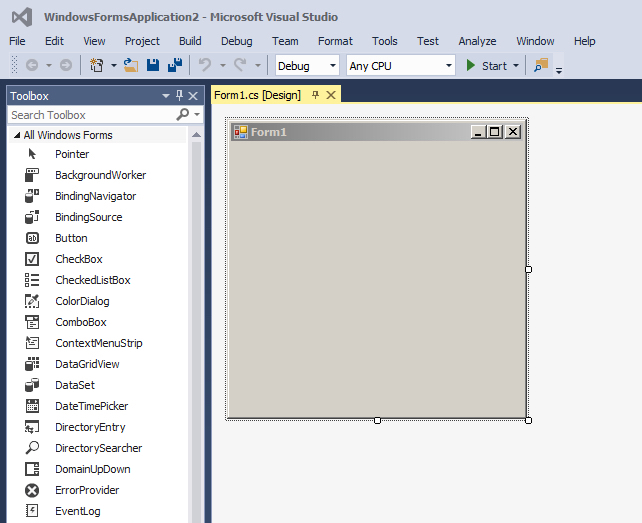Viewport: 642px width, 523px height.
Task: Open the Build menu
Action: (190, 41)
